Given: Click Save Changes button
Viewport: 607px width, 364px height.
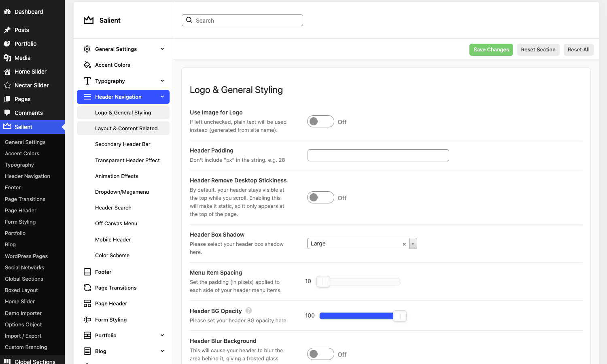Looking at the screenshot, I should tap(491, 50).
